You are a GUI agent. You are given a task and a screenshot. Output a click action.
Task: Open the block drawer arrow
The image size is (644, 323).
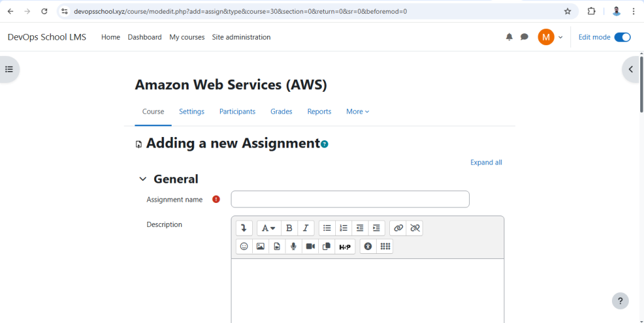(x=631, y=69)
